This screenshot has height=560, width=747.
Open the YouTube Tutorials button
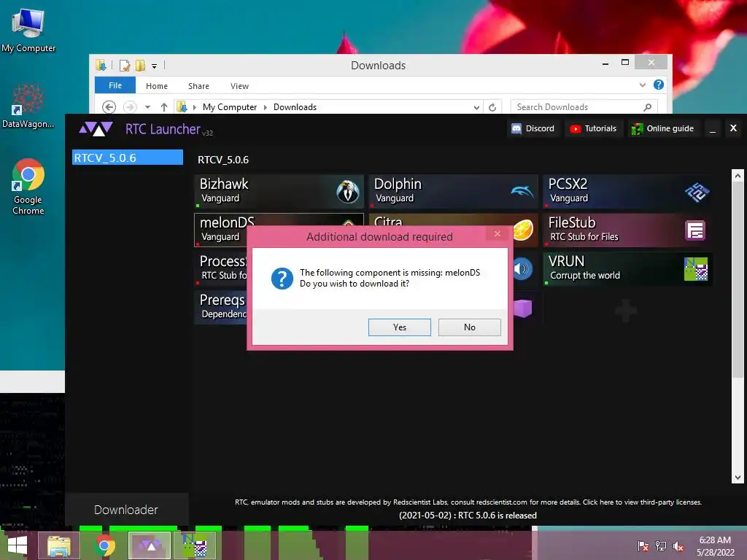point(594,128)
